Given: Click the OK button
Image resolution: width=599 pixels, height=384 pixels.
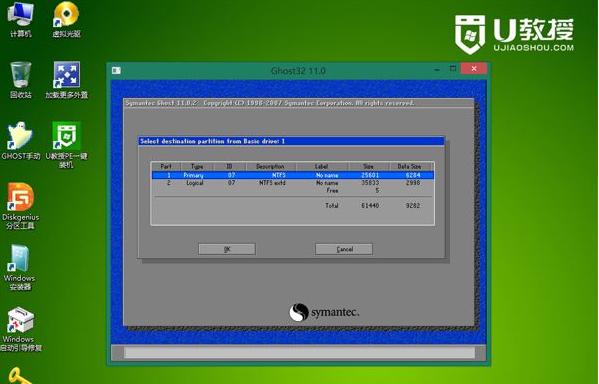Looking at the screenshot, I should tap(227, 249).
